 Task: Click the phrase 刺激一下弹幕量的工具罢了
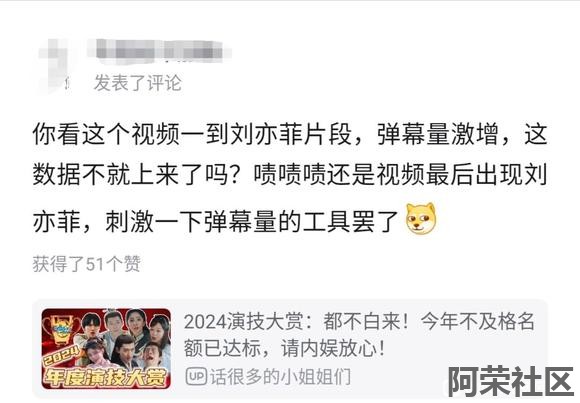pos(252,221)
